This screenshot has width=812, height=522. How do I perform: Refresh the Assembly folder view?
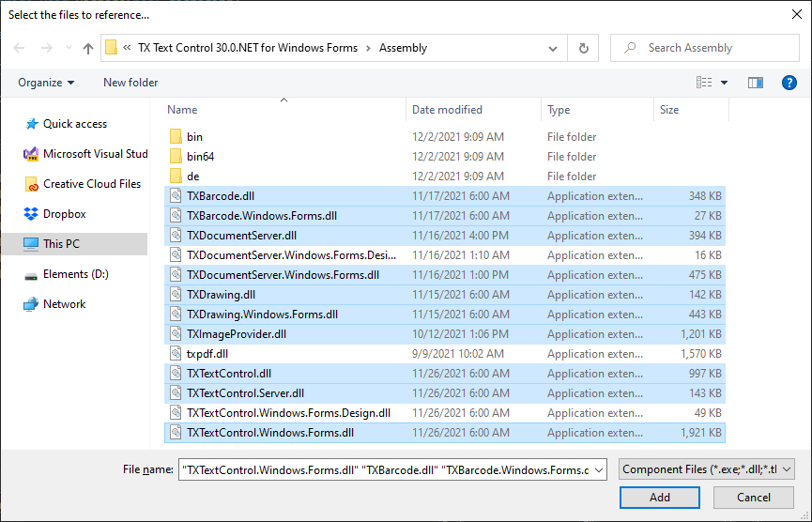(x=583, y=48)
